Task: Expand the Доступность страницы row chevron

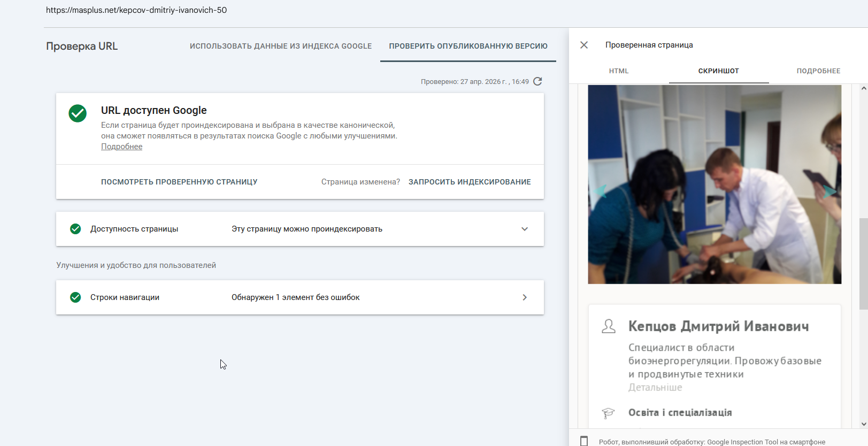Action: 525,229
